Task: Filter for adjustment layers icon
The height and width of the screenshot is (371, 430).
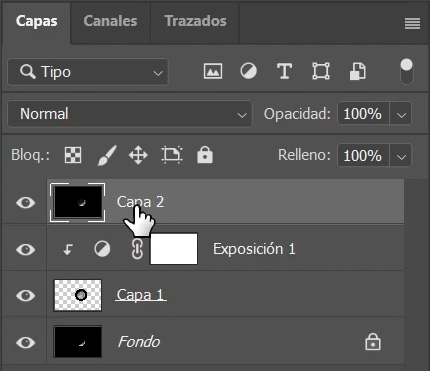Action: [x=248, y=71]
